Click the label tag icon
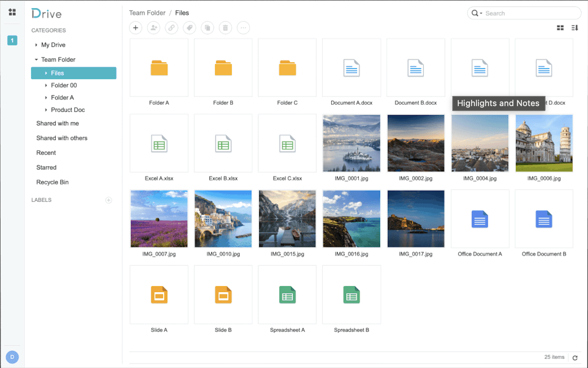Viewport: 588px width, 368px height. (189, 28)
